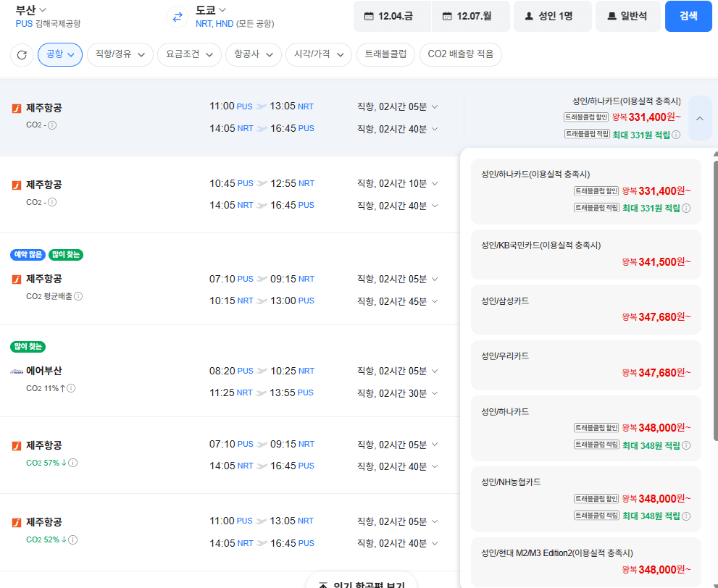Click PUS 김해국제공항 airport text
Image resolution: width=718 pixels, height=588 pixels.
(x=48, y=24)
